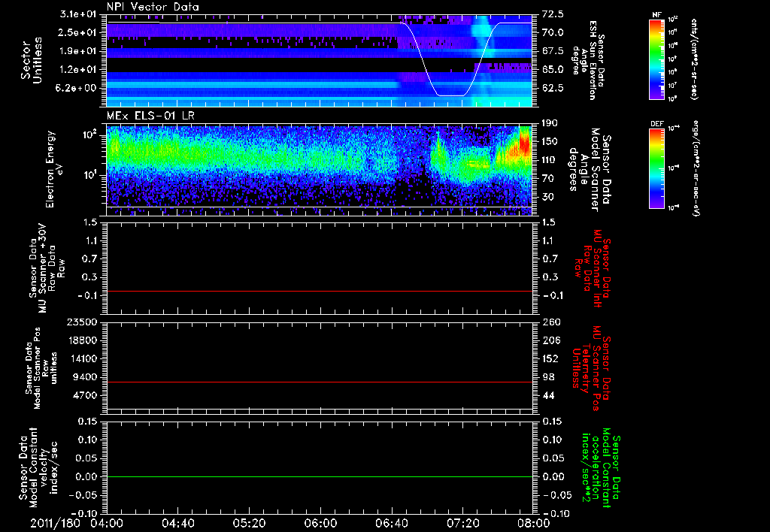Click the green zero line in velocity panel
The width and height of the screenshot is (770, 532).
tap(320, 476)
